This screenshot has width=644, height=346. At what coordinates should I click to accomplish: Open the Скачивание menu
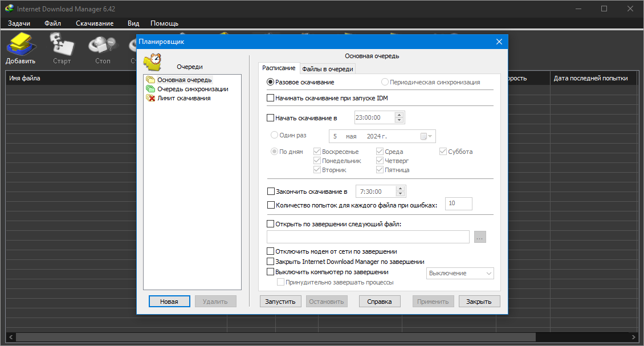(95, 23)
